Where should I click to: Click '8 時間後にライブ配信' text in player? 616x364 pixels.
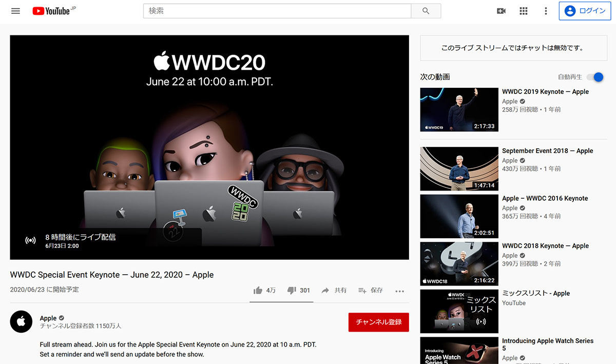(x=81, y=237)
